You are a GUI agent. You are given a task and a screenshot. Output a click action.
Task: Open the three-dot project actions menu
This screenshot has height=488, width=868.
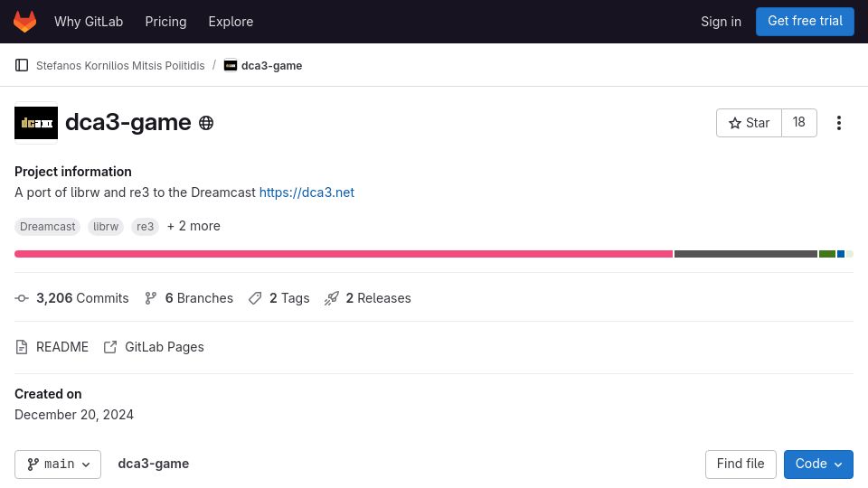point(839,123)
